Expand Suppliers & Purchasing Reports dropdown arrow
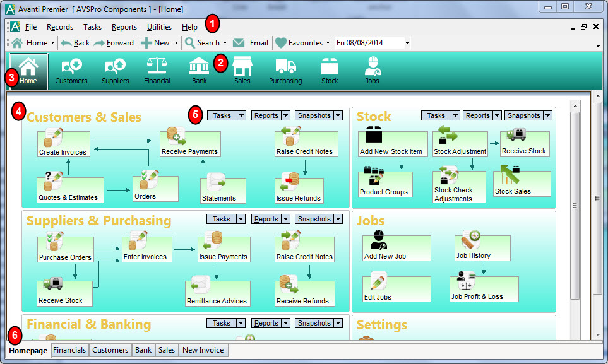Viewport: 608px width, 364px height. (x=285, y=219)
